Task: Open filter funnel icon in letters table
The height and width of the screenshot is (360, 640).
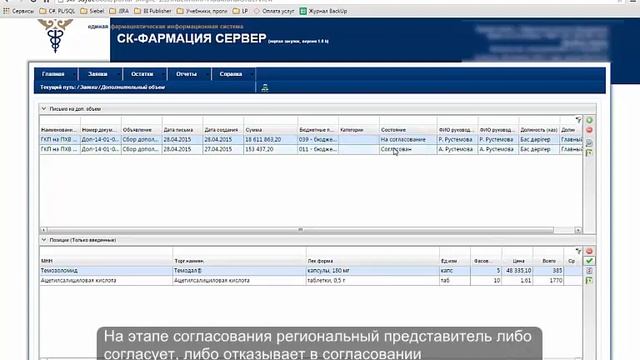Action: coord(578,120)
